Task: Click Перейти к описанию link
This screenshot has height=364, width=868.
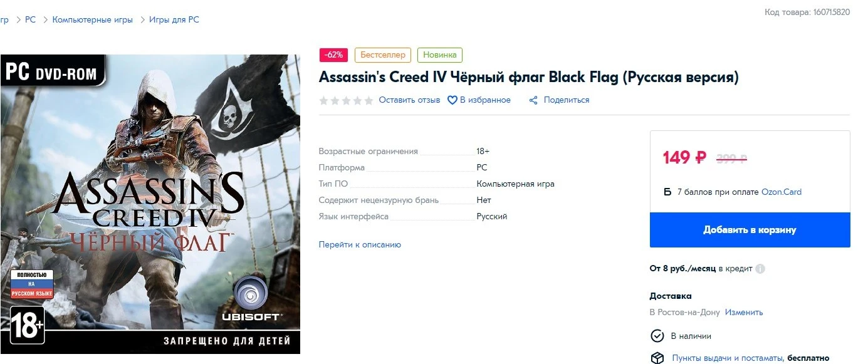Action: pyautogui.click(x=360, y=245)
